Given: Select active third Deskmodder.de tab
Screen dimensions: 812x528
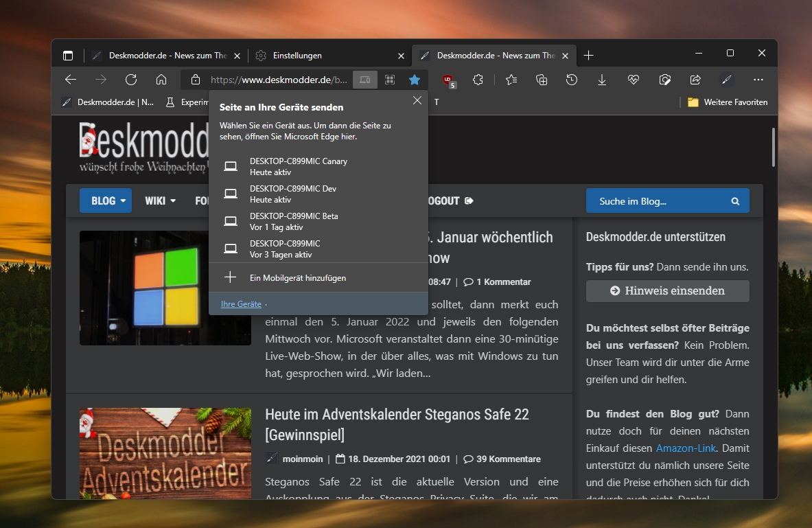Looking at the screenshot, I should pyautogui.click(x=494, y=56).
